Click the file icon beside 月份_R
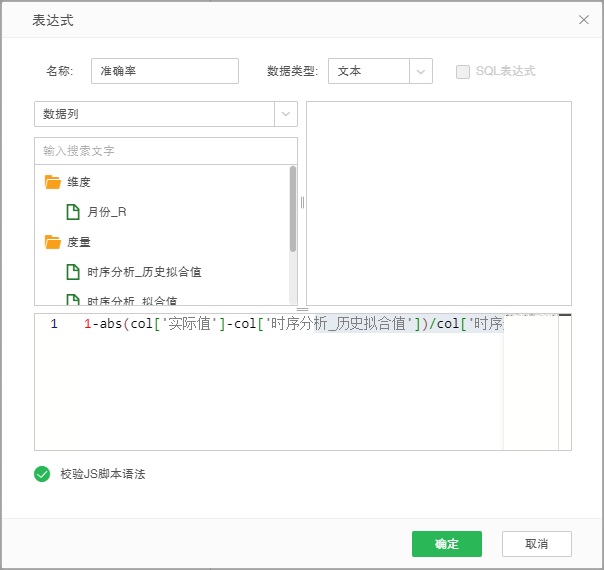Viewport: 604px width, 570px height. point(72,212)
